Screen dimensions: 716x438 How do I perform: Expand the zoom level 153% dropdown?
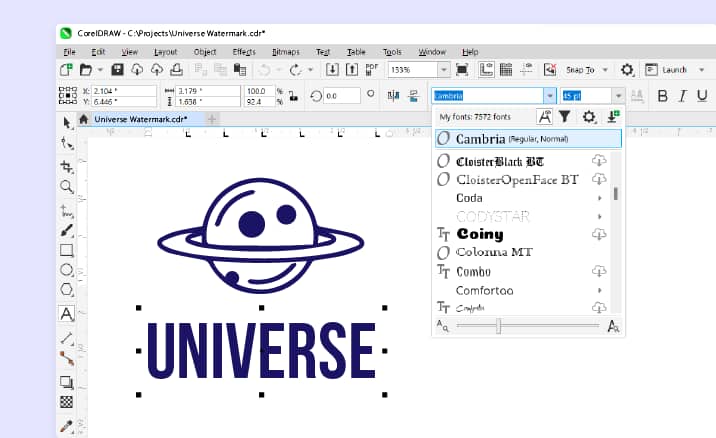(443, 70)
